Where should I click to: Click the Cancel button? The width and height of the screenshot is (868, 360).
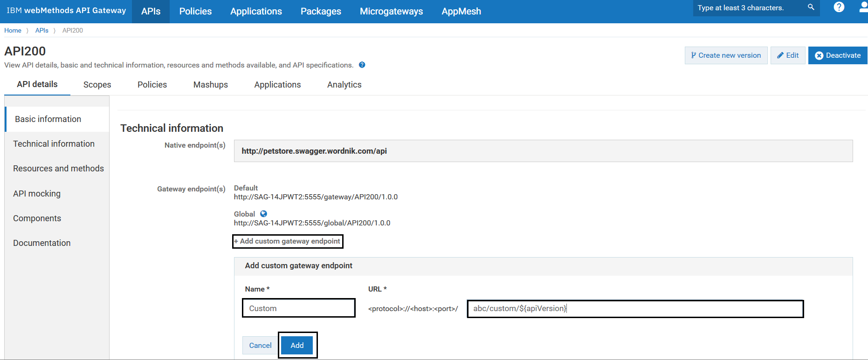point(260,346)
